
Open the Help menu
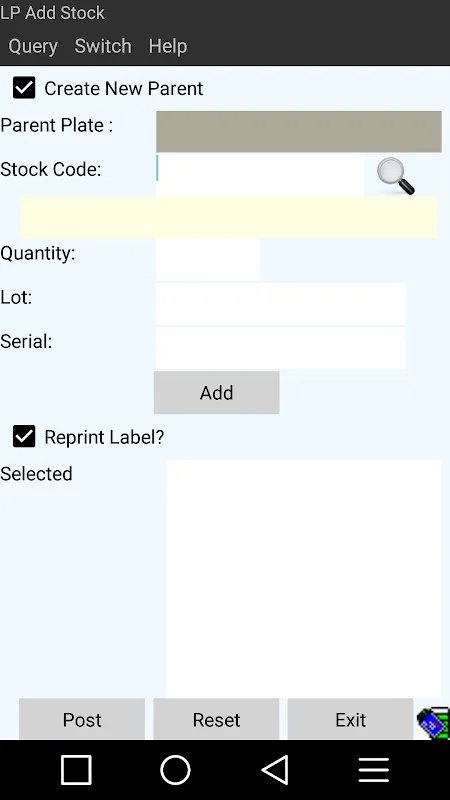[168, 46]
